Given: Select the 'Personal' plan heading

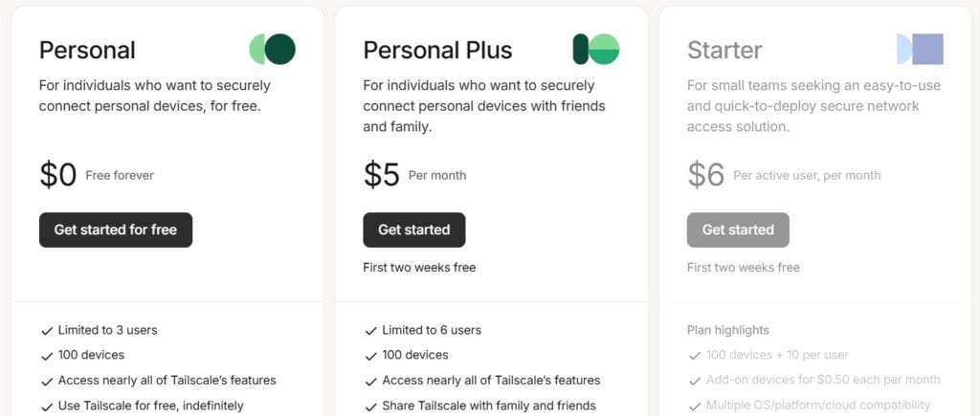Looking at the screenshot, I should [87, 50].
